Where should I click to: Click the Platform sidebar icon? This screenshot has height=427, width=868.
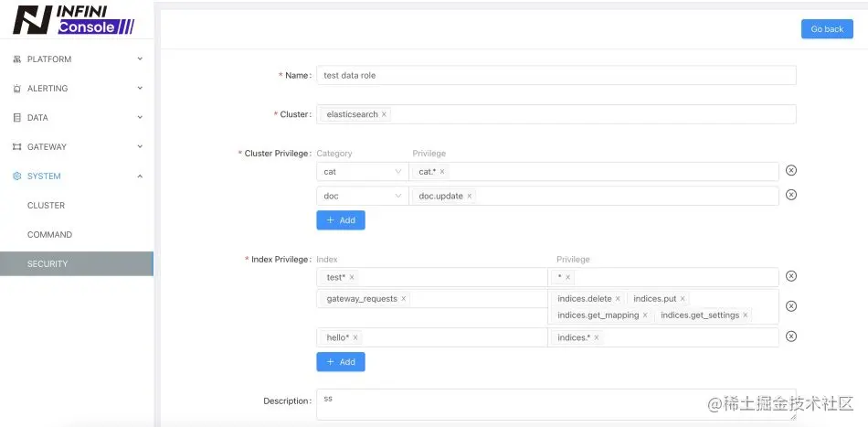click(x=16, y=59)
